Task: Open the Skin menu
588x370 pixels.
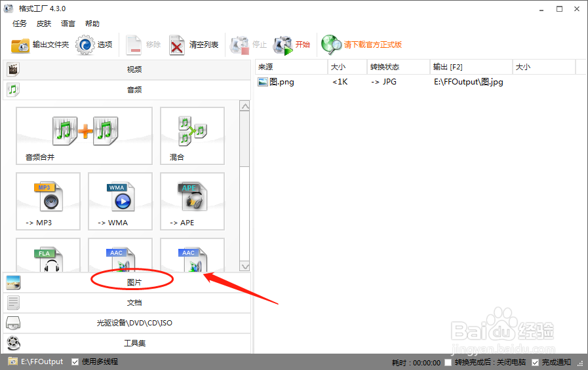Action: coord(44,24)
